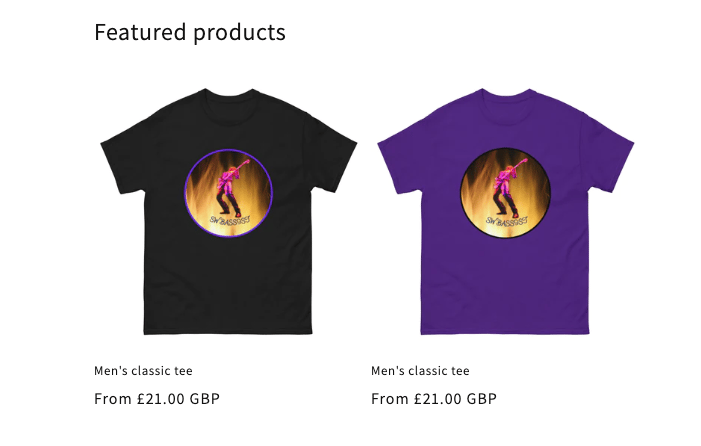
Task: Click the Featured products heading
Action: coord(190,32)
